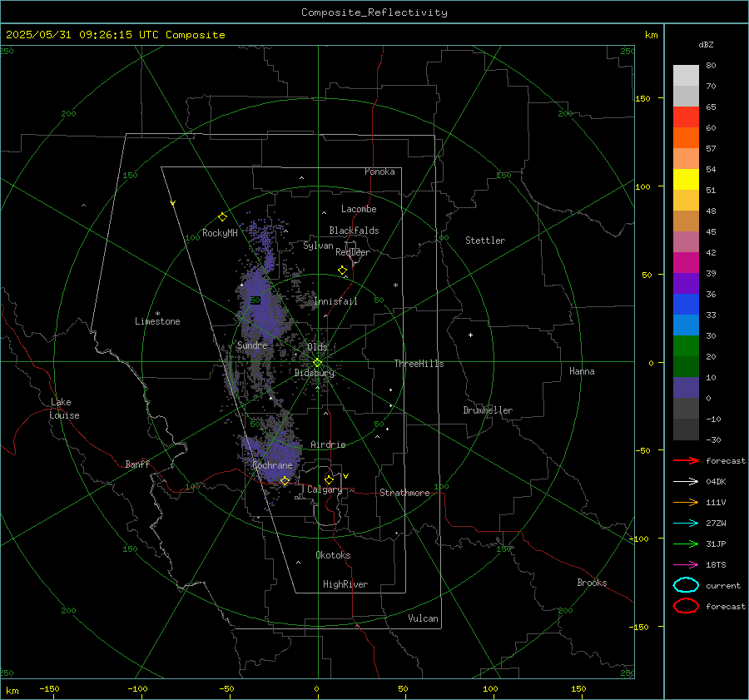This screenshot has width=749, height=700.
Task: Click the Cochrane map label
Action: pos(272,465)
